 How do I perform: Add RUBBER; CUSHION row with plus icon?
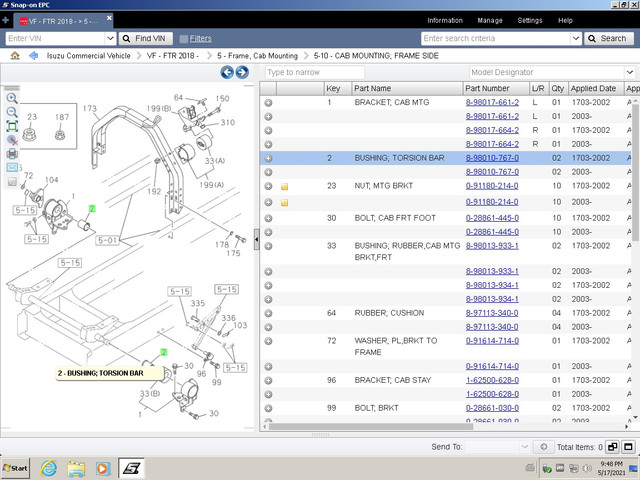pyautogui.click(x=268, y=313)
